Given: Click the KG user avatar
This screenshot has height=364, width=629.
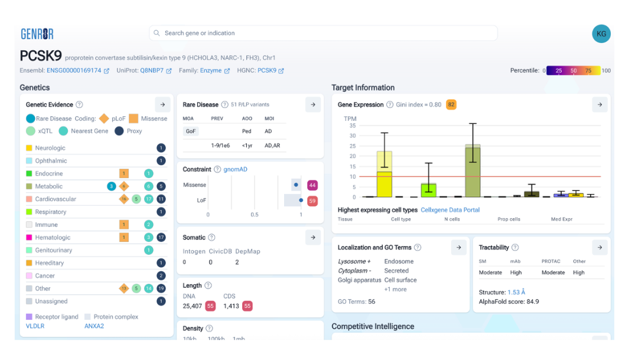Looking at the screenshot, I should [x=601, y=34].
